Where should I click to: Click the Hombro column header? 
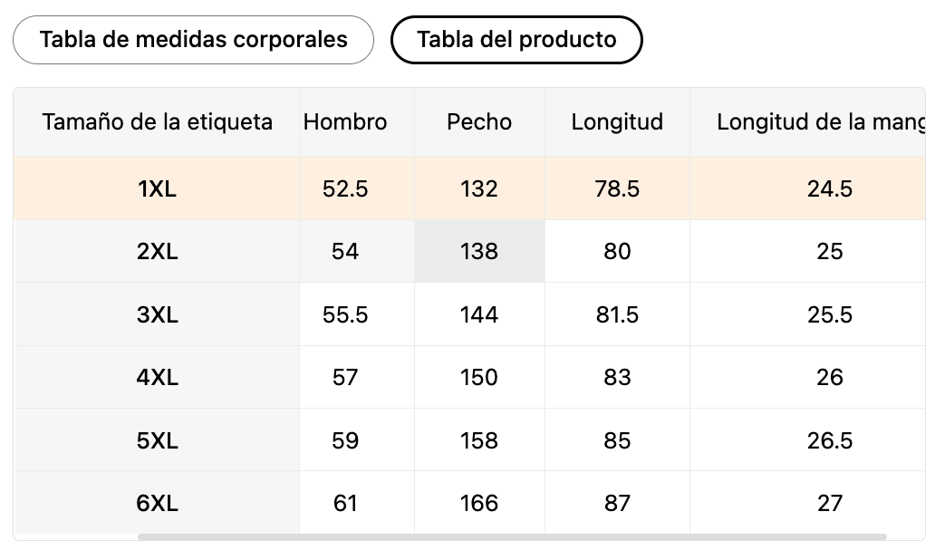point(345,122)
